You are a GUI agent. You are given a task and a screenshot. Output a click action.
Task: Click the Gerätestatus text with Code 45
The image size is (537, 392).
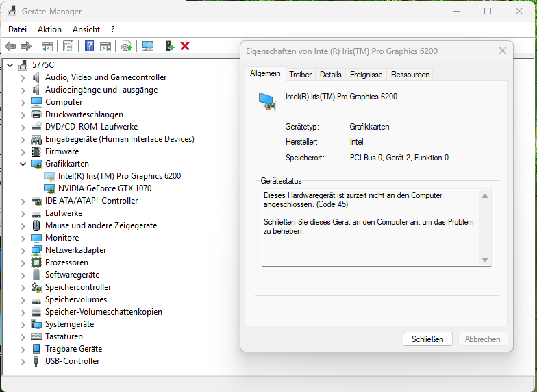coord(353,200)
